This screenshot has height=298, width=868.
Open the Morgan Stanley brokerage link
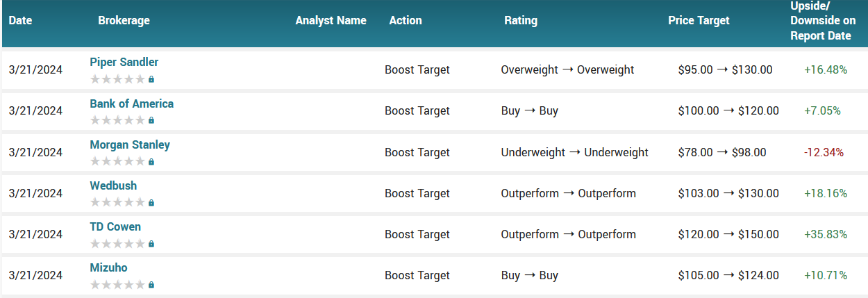click(x=129, y=144)
